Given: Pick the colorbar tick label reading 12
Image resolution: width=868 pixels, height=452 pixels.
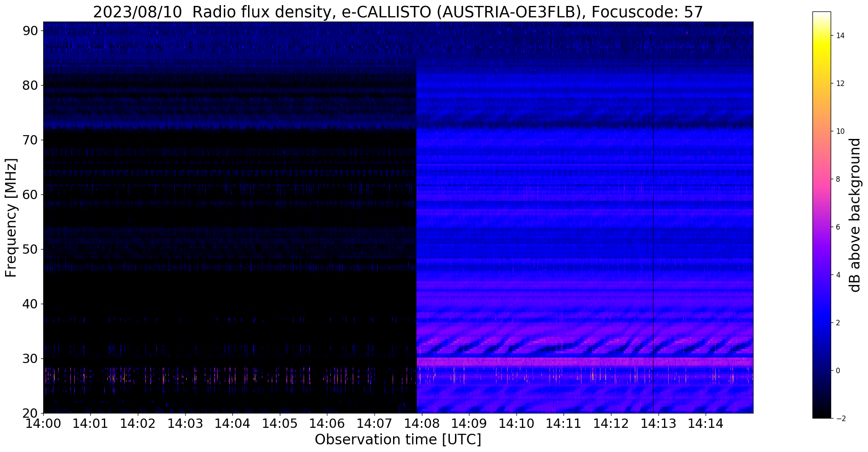Looking at the screenshot, I should 841,83.
